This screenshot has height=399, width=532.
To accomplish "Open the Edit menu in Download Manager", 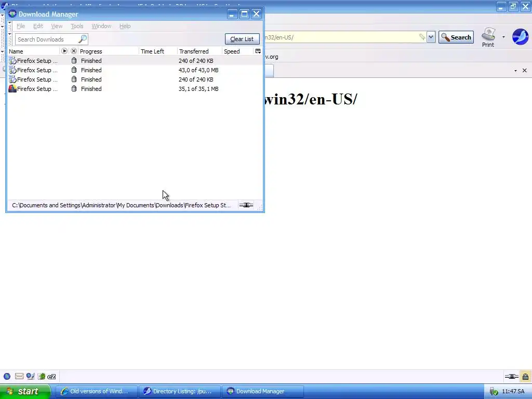I will click(x=38, y=26).
